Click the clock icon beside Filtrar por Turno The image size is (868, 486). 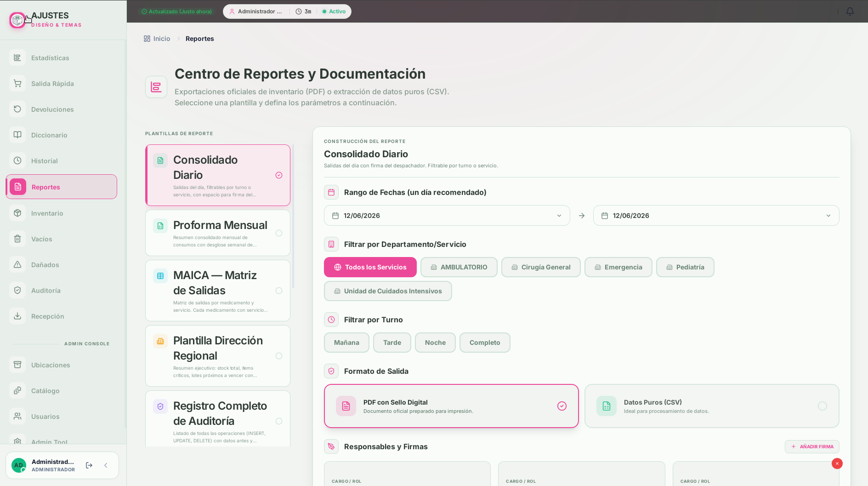[x=331, y=320]
